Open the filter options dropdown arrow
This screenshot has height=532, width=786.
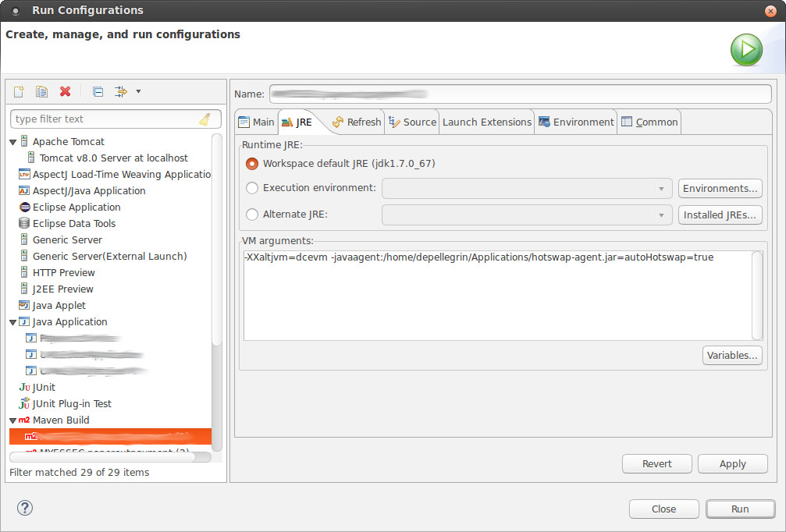pos(138,91)
